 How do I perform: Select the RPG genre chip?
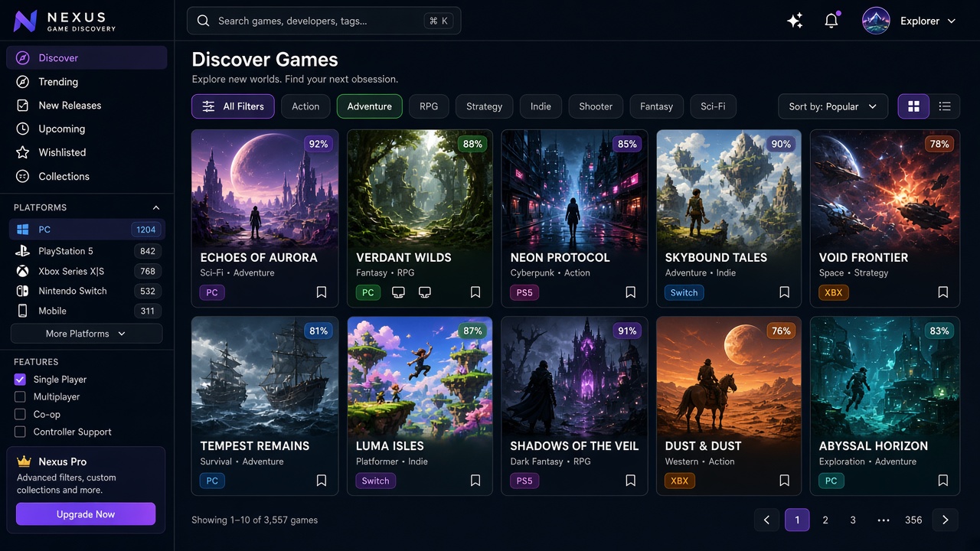pyautogui.click(x=429, y=106)
